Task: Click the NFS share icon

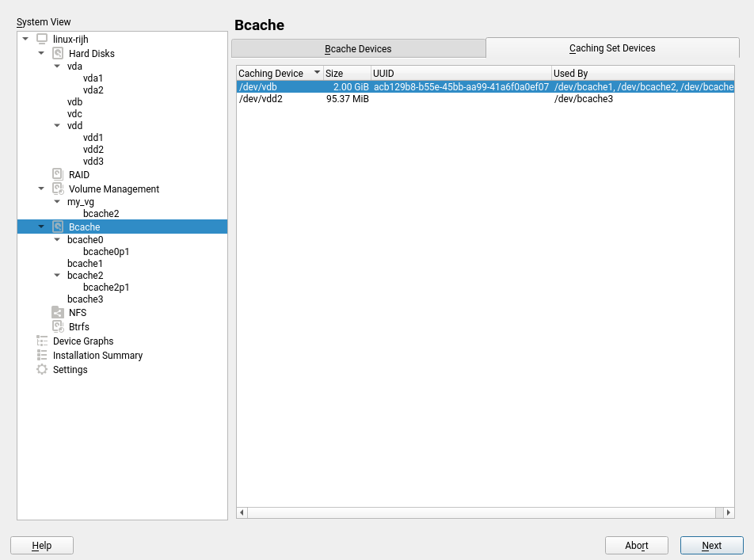Action: [58, 313]
